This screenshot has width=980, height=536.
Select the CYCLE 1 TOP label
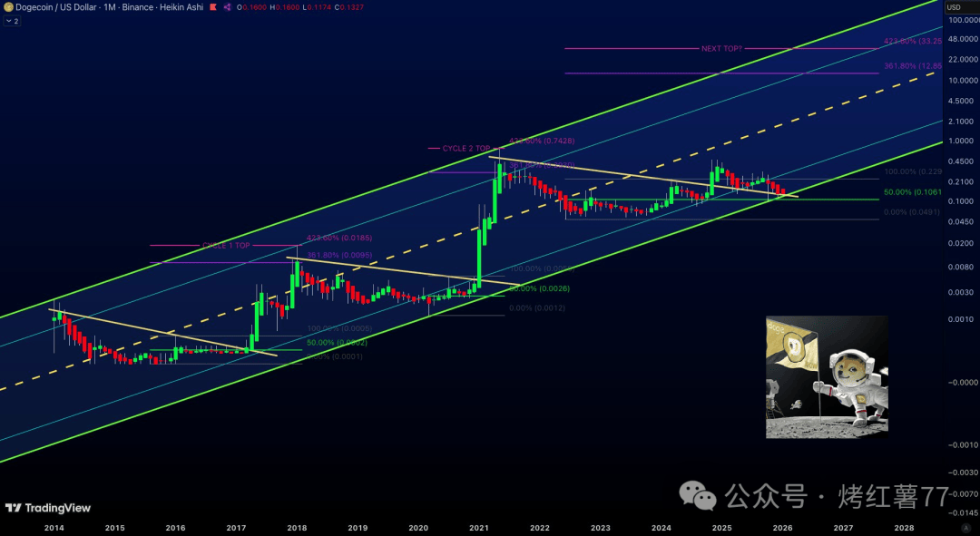coord(225,245)
